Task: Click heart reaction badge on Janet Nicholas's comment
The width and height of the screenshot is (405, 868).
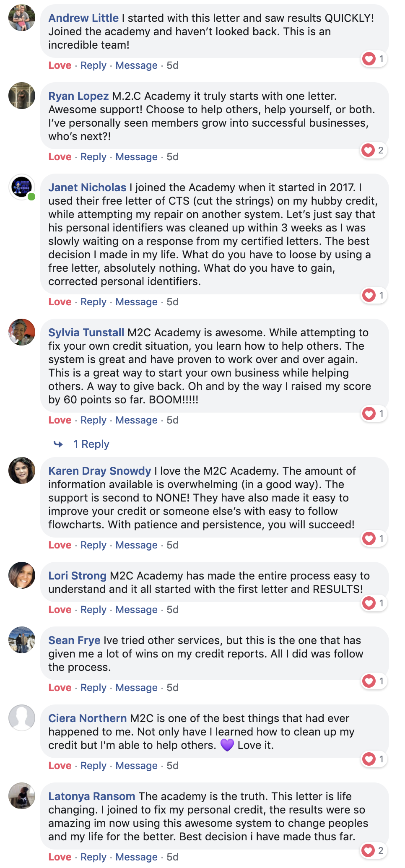Action: click(373, 295)
